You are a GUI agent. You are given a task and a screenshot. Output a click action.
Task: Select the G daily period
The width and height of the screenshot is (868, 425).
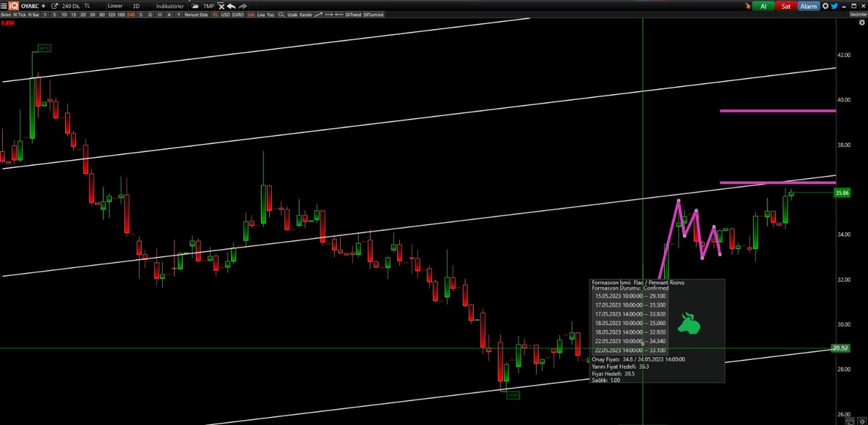(x=150, y=14)
